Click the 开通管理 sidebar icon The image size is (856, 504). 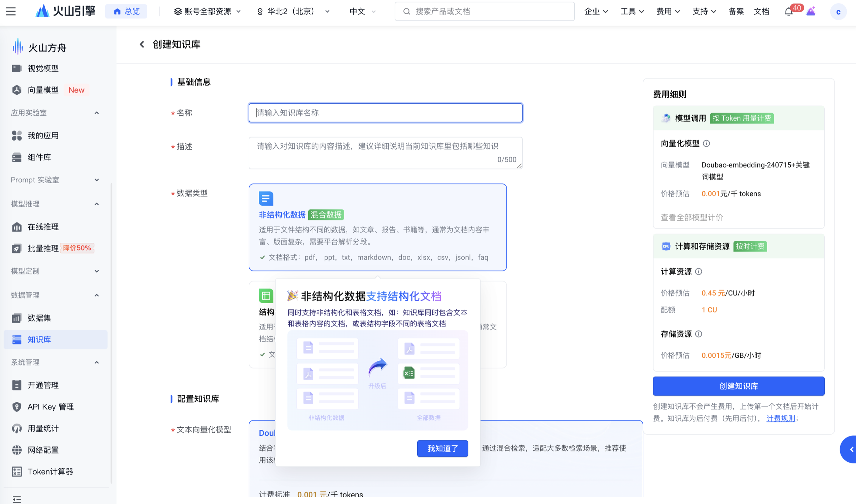(16, 385)
